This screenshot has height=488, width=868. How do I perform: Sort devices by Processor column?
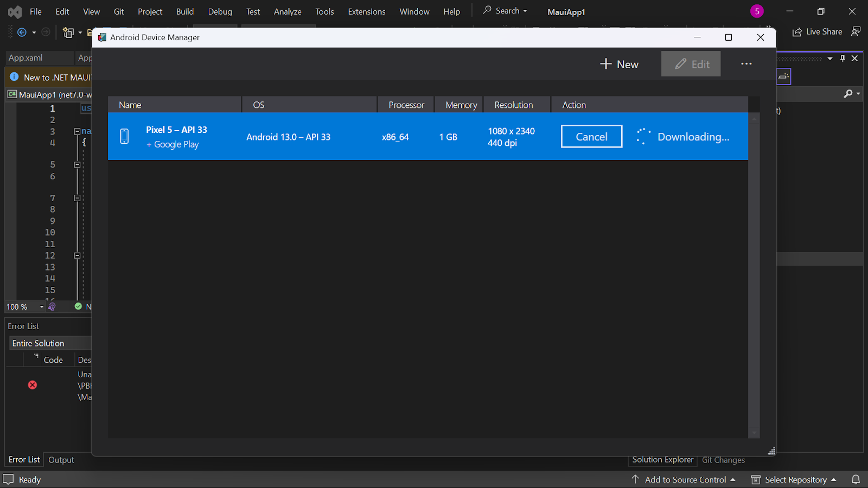tap(406, 105)
